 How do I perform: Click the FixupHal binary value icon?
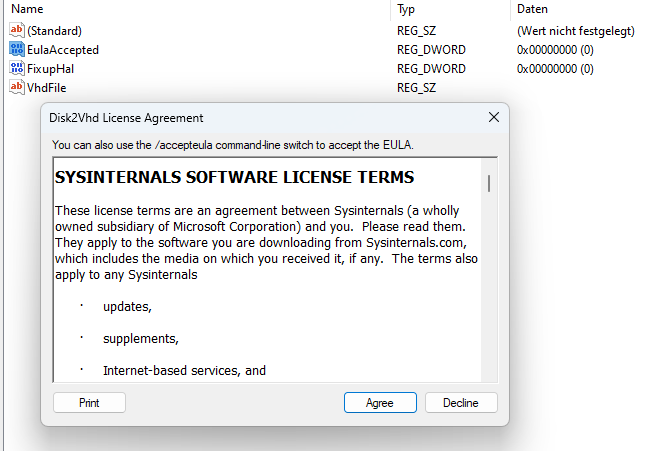[x=16, y=69]
